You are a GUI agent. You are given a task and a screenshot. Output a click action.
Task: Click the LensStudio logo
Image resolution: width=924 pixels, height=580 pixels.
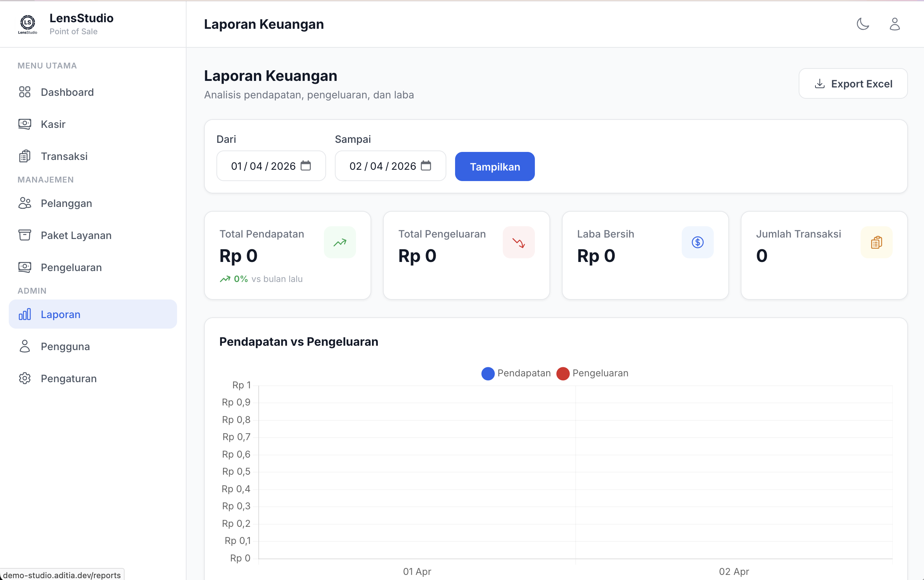pyautogui.click(x=28, y=24)
